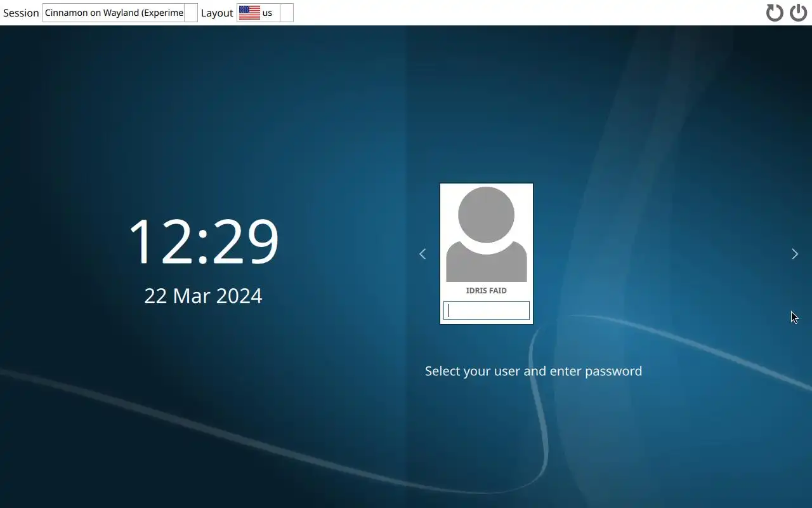The height and width of the screenshot is (508, 812).
Task: Click the Layout label
Action: (217, 13)
